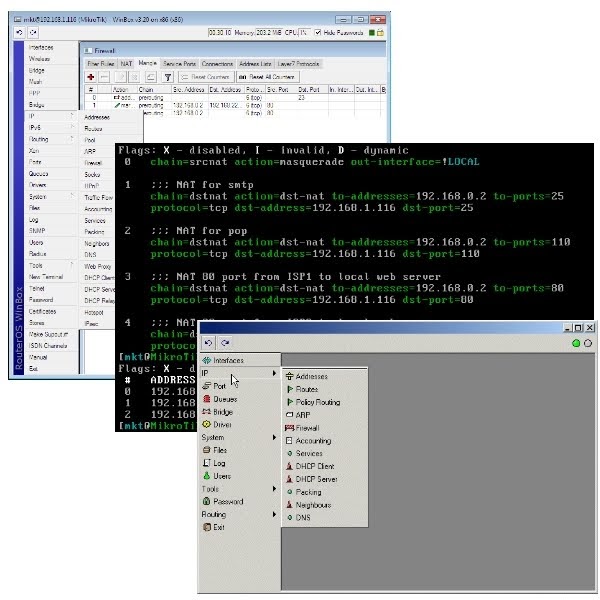600x600 pixels.
Task: Toggle the Hide Passwords checkbox
Action: (318, 33)
